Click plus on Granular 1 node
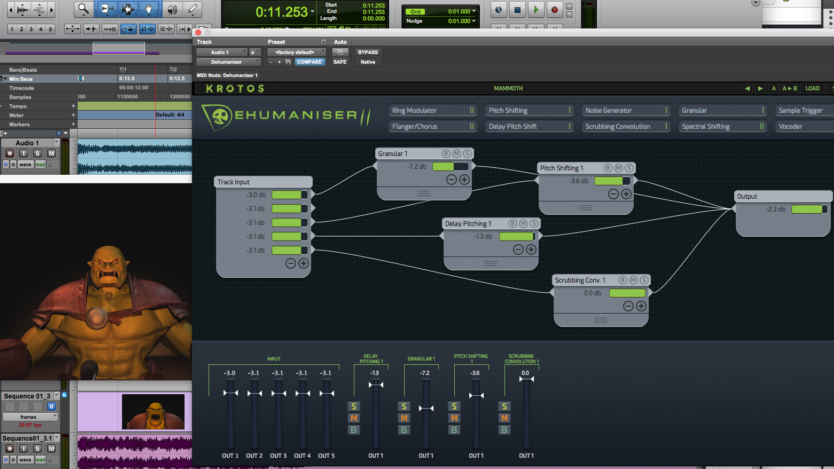 point(464,180)
